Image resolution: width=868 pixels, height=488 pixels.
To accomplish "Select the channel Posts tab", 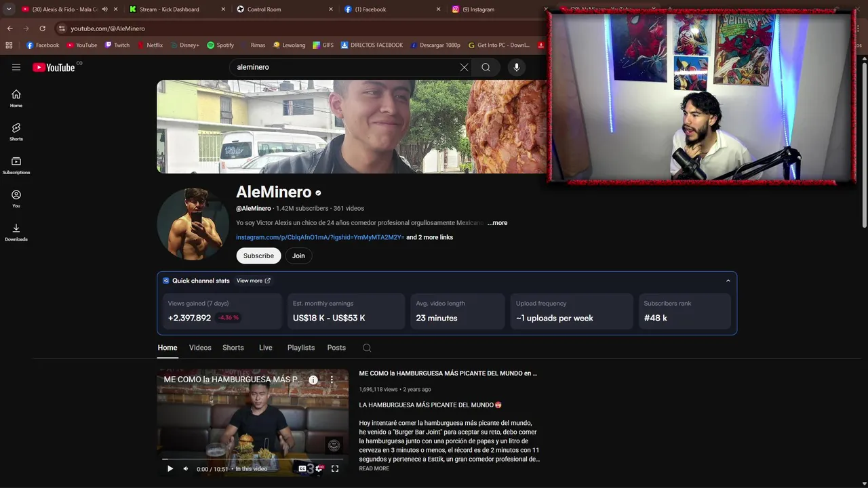I will tap(336, 348).
